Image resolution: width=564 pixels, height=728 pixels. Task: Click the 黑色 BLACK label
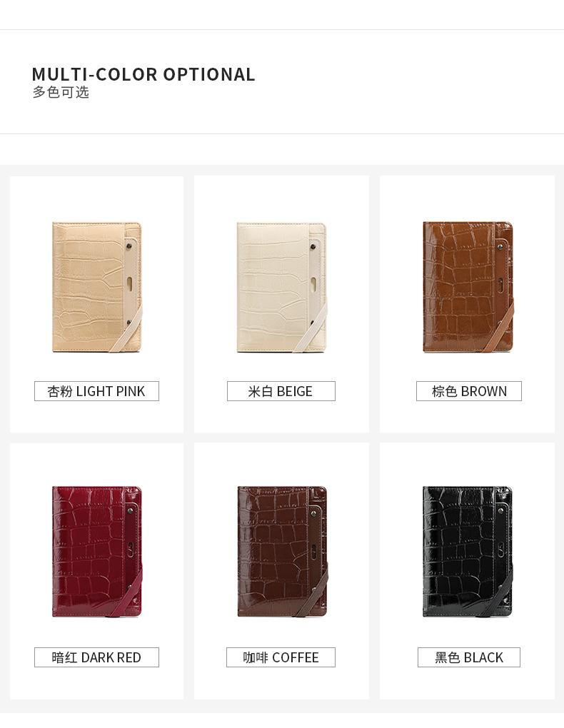point(469,657)
